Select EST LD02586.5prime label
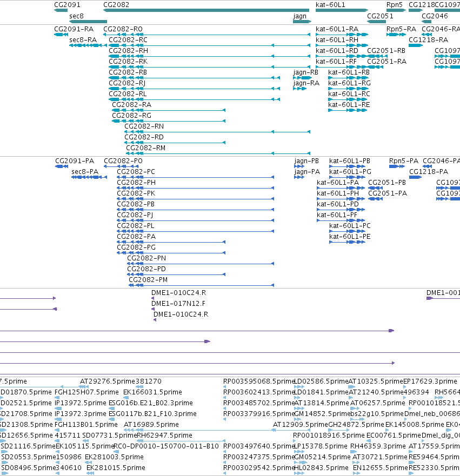 click(x=321, y=381)
